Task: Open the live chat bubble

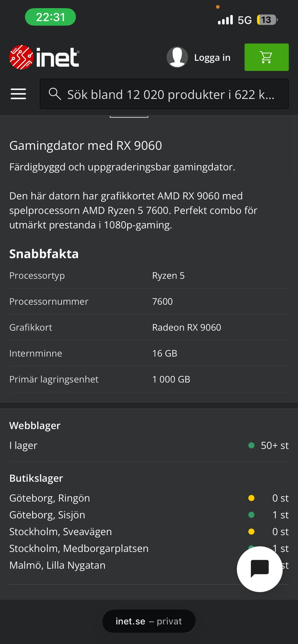Action: (260, 569)
